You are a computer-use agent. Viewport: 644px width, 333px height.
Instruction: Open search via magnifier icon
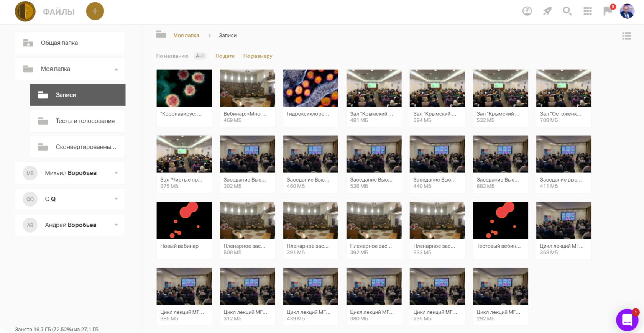click(567, 11)
